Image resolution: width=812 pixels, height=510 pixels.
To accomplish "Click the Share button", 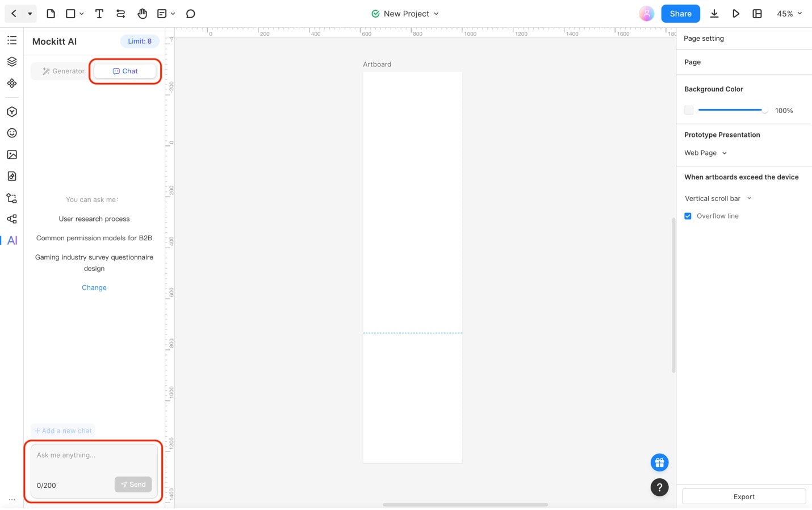I will (x=680, y=14).
